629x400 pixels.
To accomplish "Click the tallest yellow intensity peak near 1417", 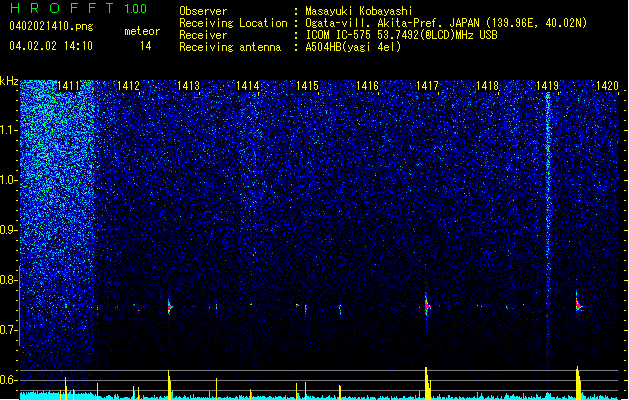I will pos(428,383).
